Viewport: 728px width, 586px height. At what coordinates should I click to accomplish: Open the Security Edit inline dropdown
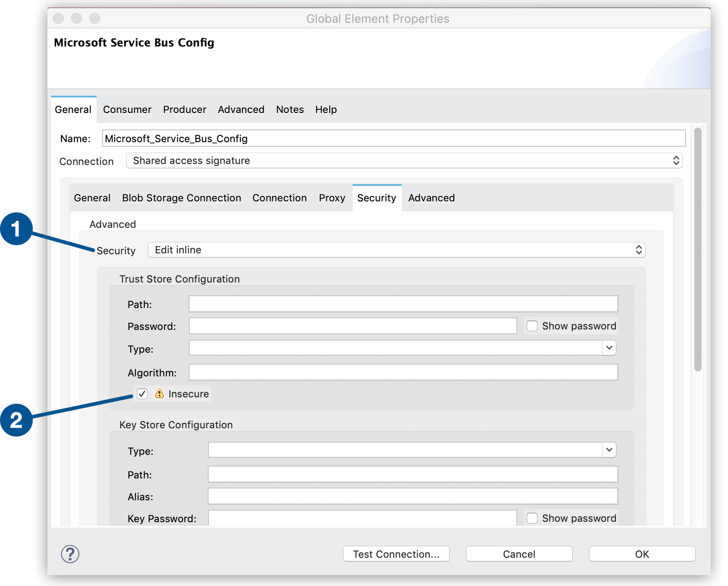396,250
